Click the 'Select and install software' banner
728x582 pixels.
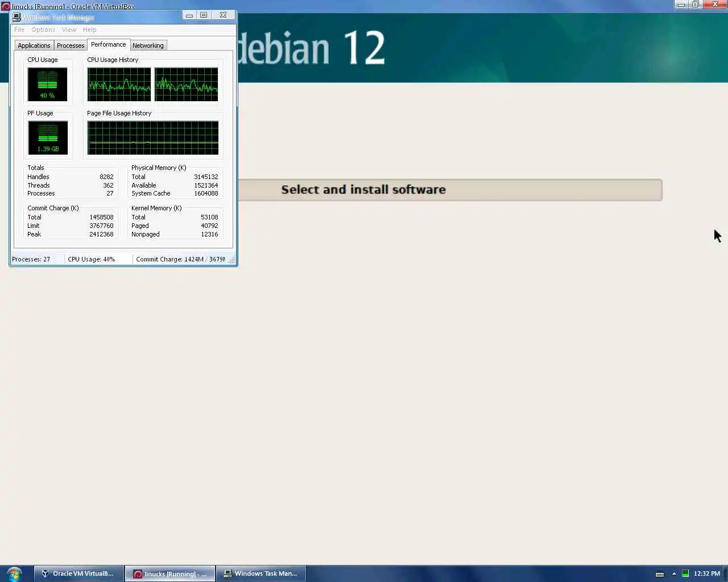(x=450, y=190)
